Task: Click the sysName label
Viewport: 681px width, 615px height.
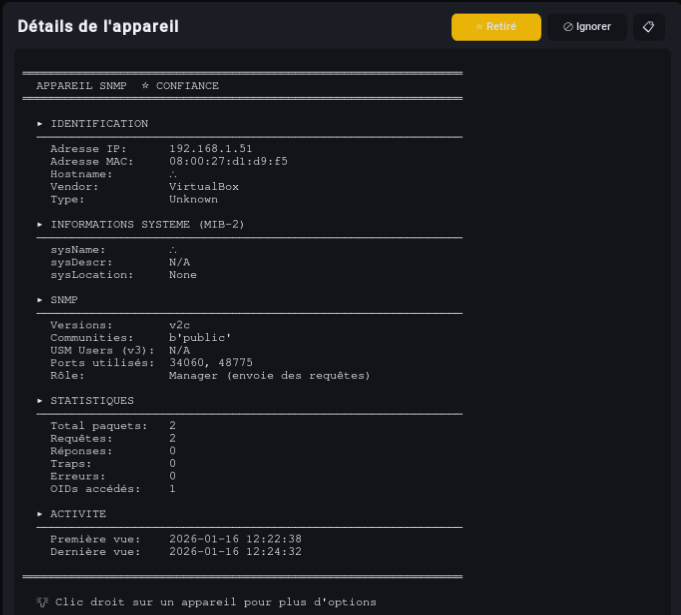Action: point(78,250)
